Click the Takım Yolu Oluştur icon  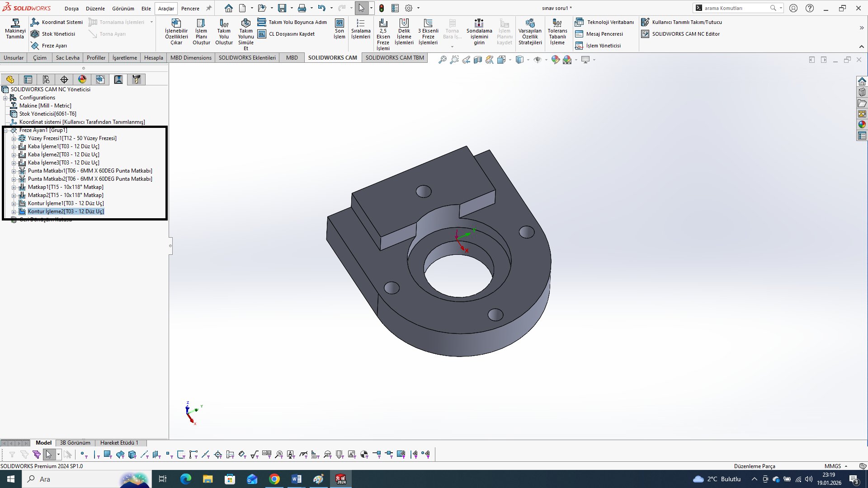[224, 23]
